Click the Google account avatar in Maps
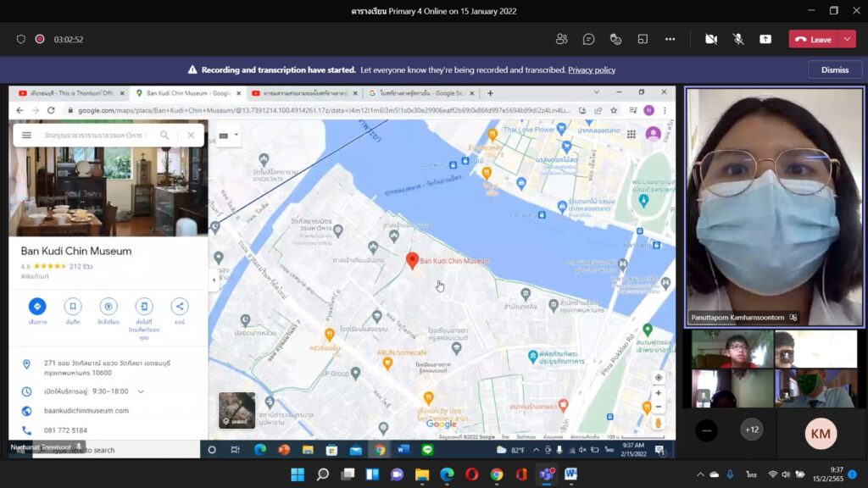 click(654, 134)
